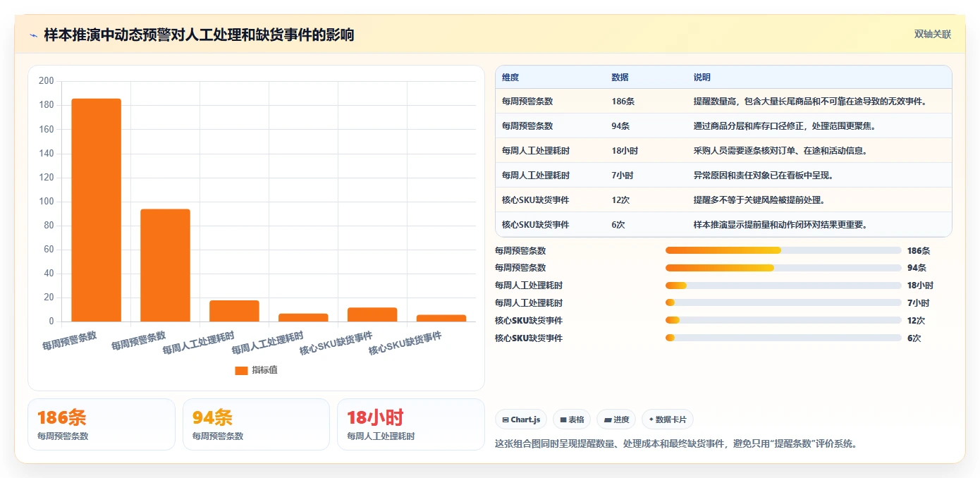Click the 186条 value beside the progress bars
980x478 pixels.
[919, 251]
